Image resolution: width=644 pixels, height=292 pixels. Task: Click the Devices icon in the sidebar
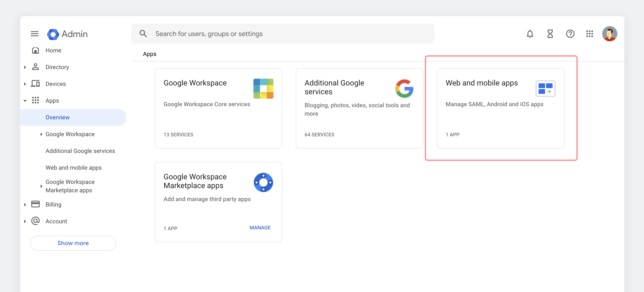click(35, 84)
